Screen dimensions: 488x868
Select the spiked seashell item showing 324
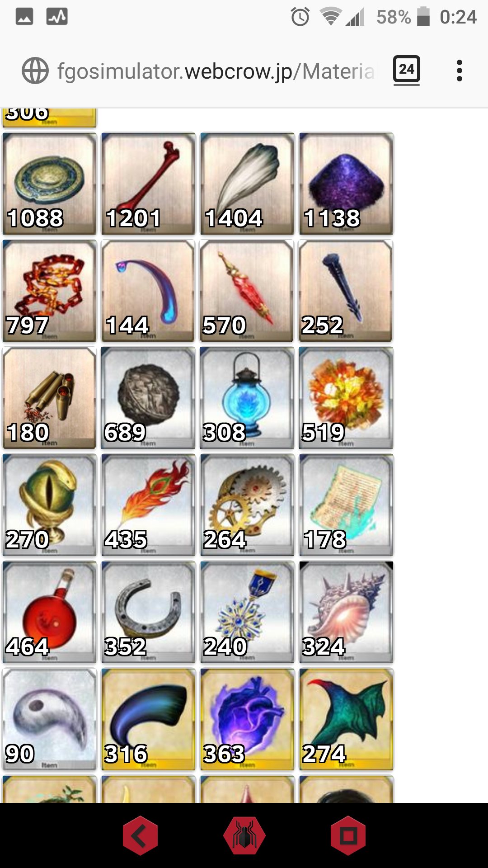[346, 612]
